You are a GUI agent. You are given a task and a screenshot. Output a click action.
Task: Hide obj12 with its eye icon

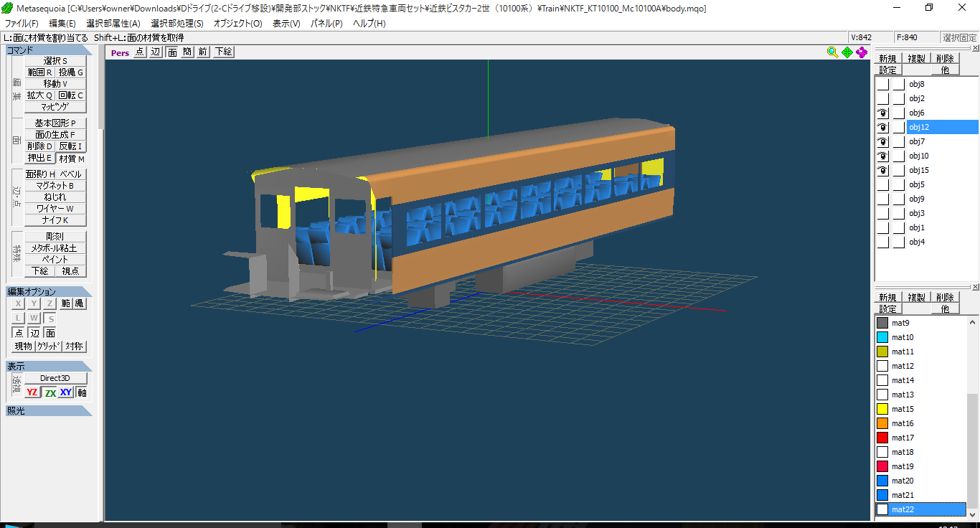[x=883, y=127]
